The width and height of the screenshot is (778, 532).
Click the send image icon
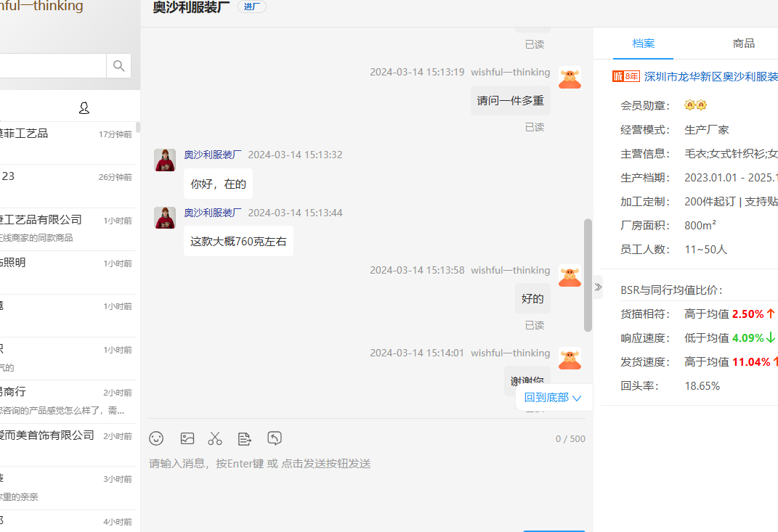187,438
